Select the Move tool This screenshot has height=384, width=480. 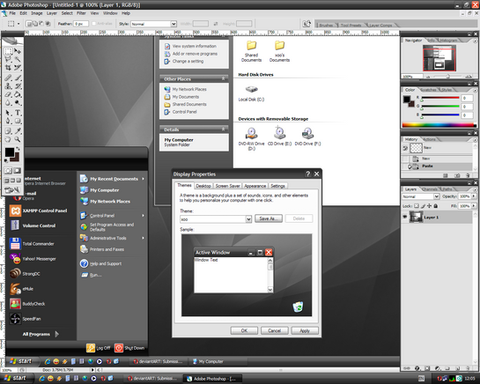pos(18,51)
